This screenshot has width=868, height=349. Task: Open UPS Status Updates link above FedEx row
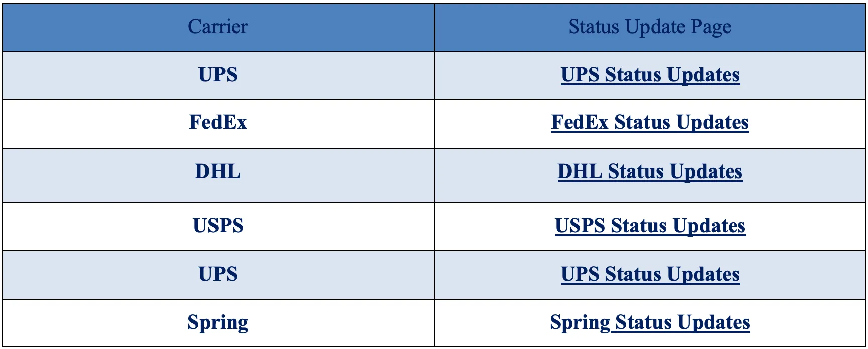tap(650, 75)
